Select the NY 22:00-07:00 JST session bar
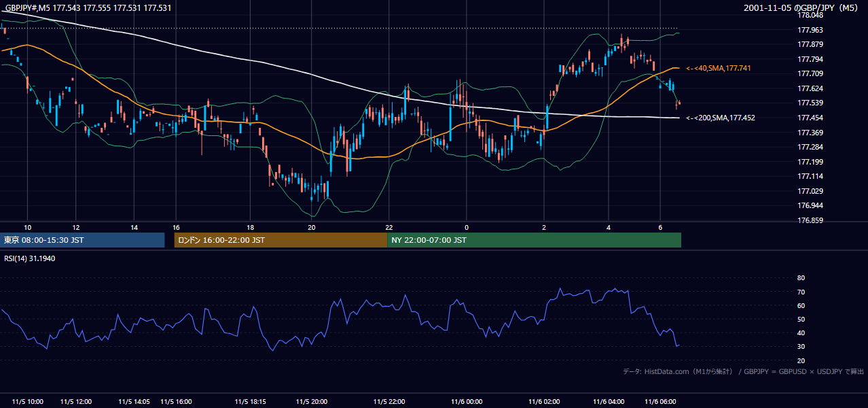The width and height of the screenshot is (868, 408). (534, 240)
